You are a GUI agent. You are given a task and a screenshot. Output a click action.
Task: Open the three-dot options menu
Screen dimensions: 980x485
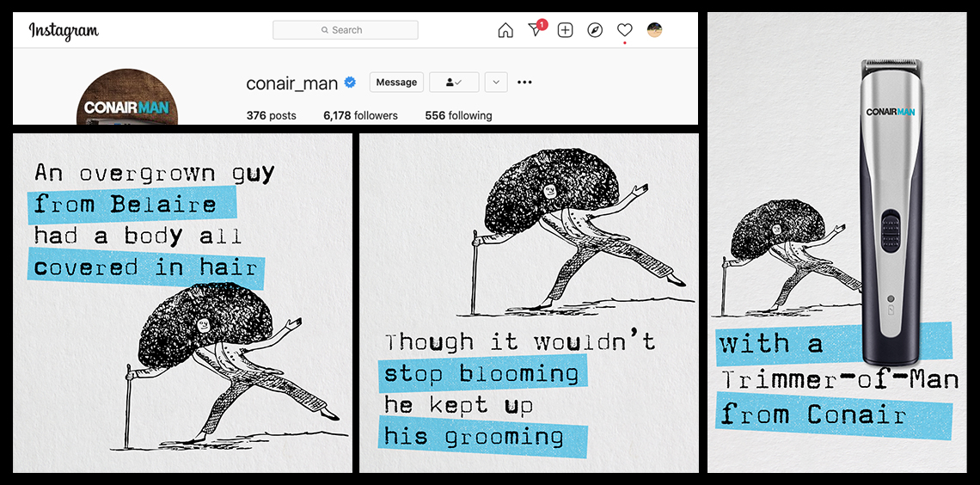[524, 82]
